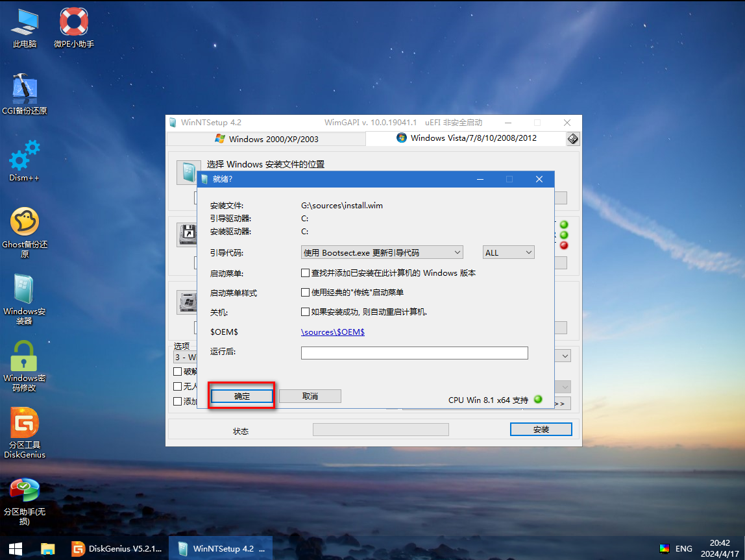Click the WinNTSetup title bar app icon

tap(173, 123)
